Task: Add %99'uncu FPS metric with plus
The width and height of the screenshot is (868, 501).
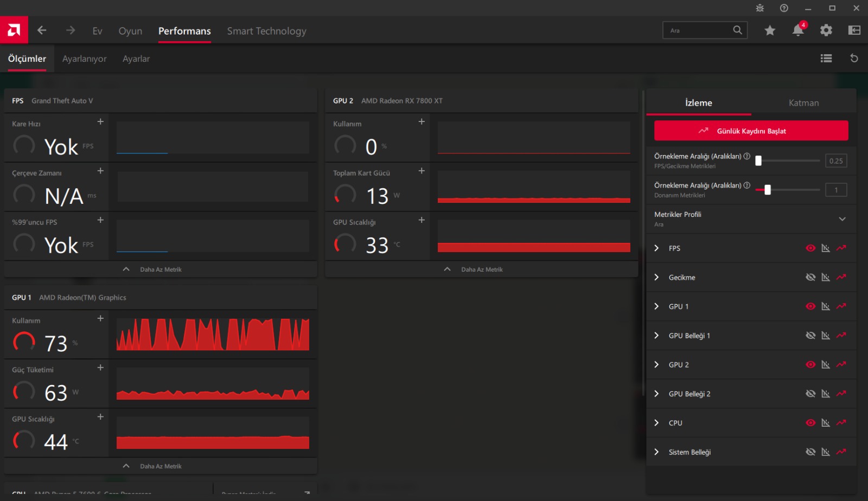Action: pyautogui.click(x=100, y=220)
